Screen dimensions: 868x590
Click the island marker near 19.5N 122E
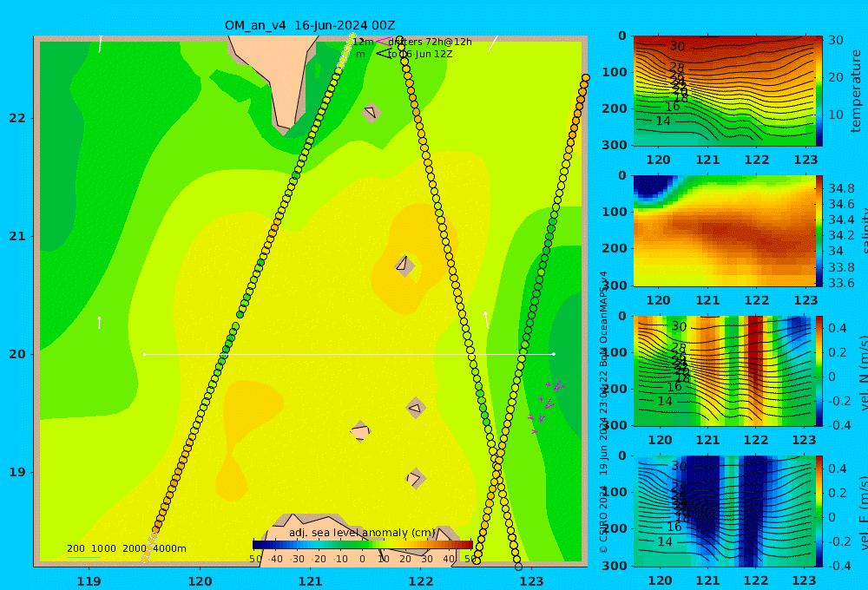coord(416,409)
